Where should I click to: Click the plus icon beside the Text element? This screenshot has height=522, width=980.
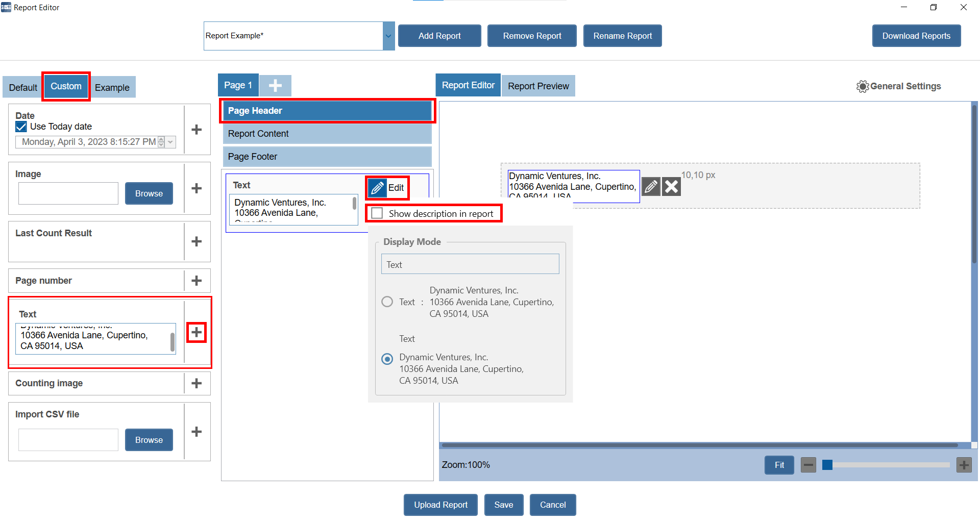[x=197, y=333]
